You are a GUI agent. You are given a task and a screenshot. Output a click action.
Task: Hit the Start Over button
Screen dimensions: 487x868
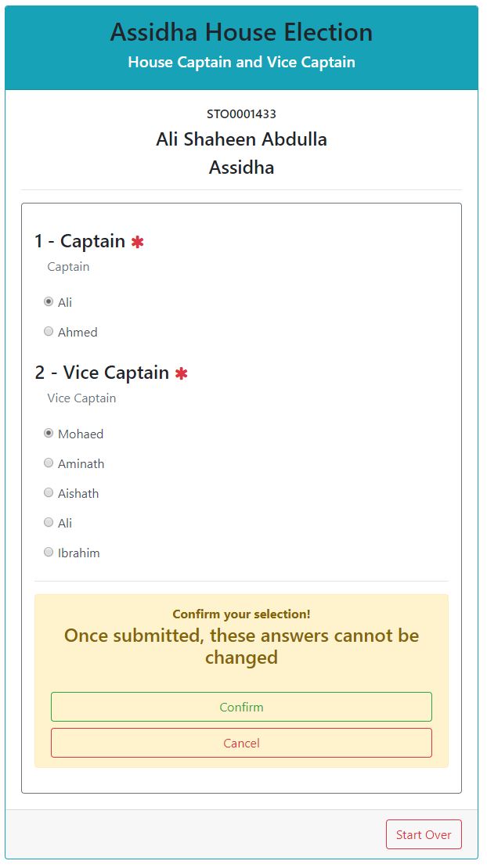tap(424, 834)
